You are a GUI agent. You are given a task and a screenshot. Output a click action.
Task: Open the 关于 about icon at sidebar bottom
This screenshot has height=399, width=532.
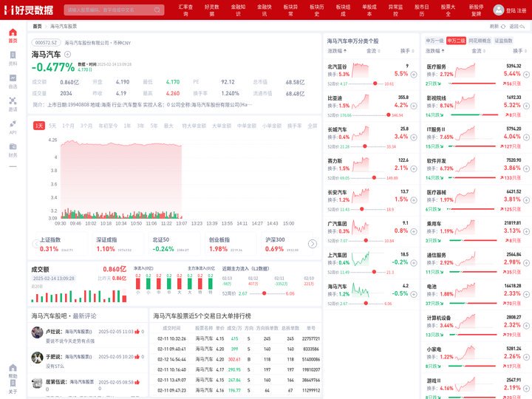tap(13, 383)
